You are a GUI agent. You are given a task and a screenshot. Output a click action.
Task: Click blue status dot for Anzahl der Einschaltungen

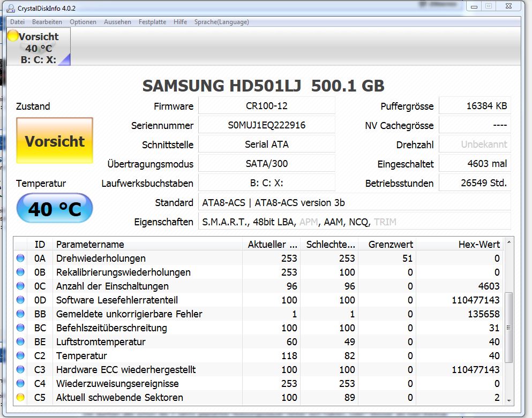20,286
